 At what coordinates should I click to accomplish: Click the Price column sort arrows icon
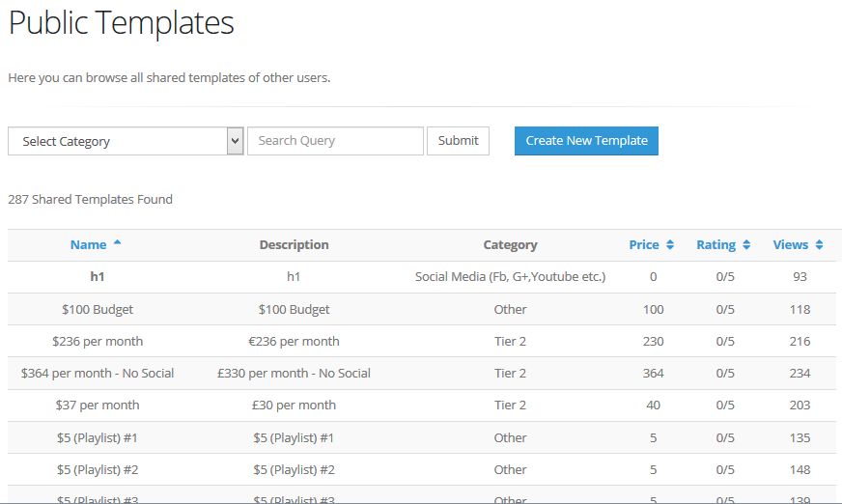click(x=670, y=245)
